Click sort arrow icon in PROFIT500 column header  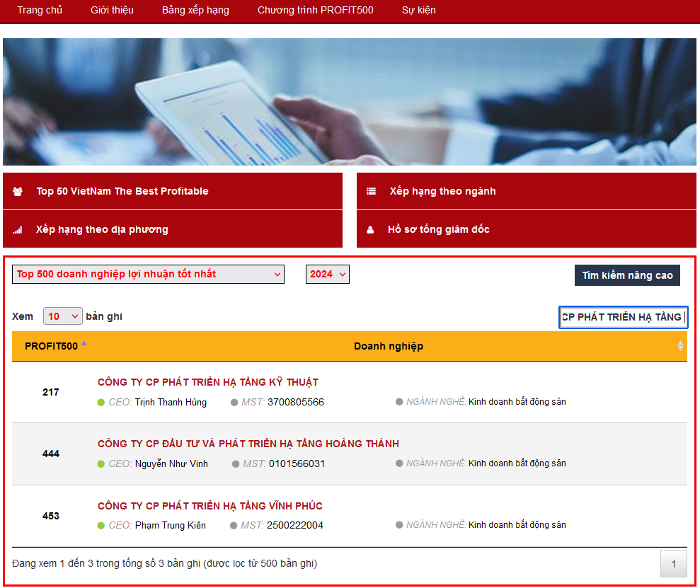tap(84, 343)
